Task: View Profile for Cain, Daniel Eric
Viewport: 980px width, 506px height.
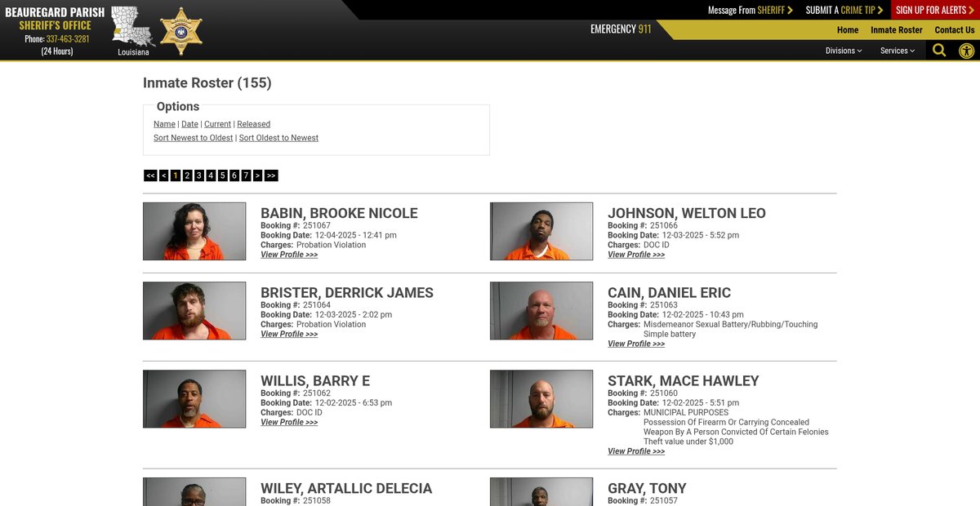Action: click(x=636, y=344)
